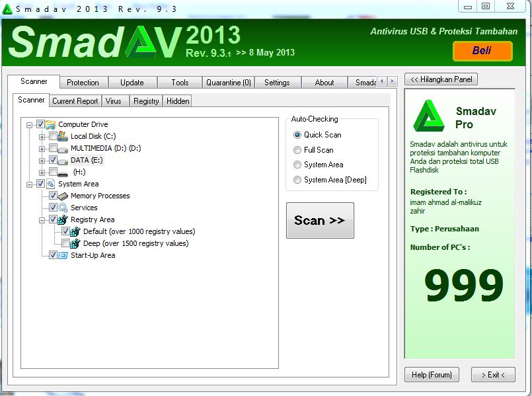This screenshot has height=396, width=532.
Task: Check the Local Disk (C:) checkbox
Action: pyautogui.click(x=53, y=136)
